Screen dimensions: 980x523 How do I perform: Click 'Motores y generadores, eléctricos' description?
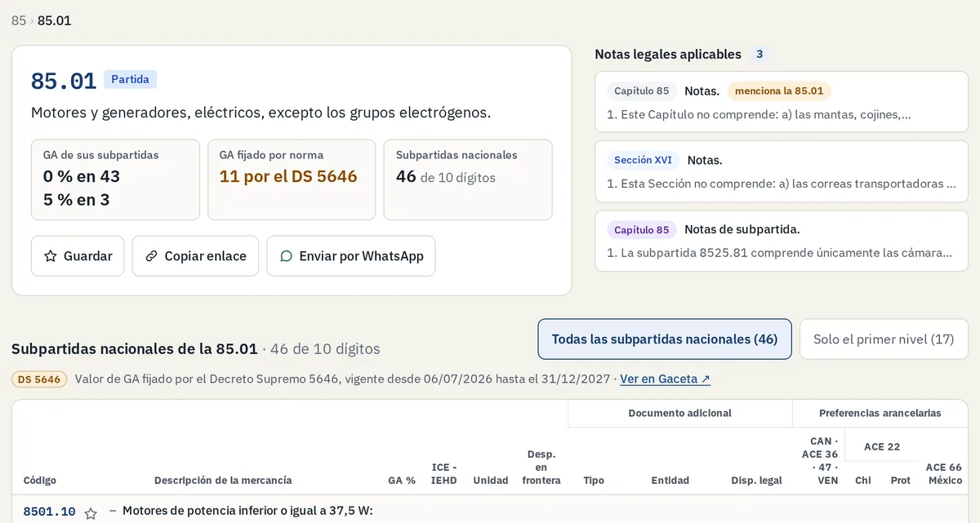261,113
